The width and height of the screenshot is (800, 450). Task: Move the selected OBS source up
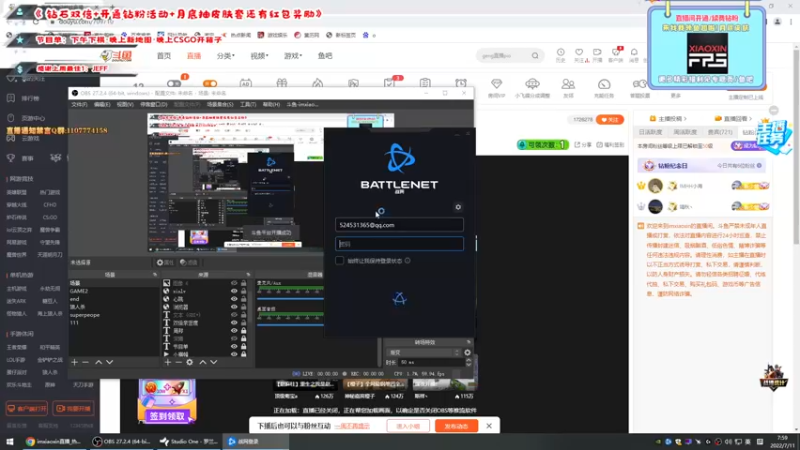point(203,362)
